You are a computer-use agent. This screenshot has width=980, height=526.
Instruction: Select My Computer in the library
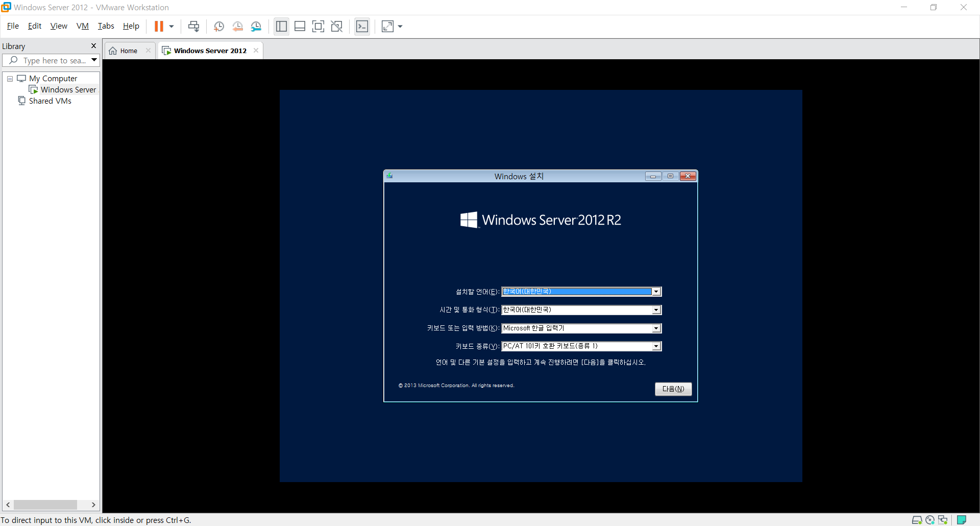pos(53,78)
